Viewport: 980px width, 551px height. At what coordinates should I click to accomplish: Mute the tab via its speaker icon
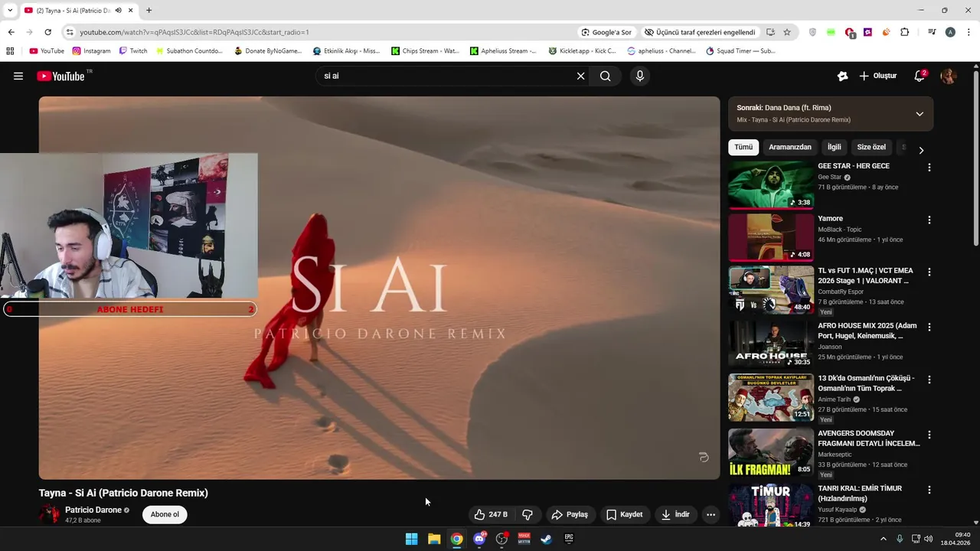119,11
